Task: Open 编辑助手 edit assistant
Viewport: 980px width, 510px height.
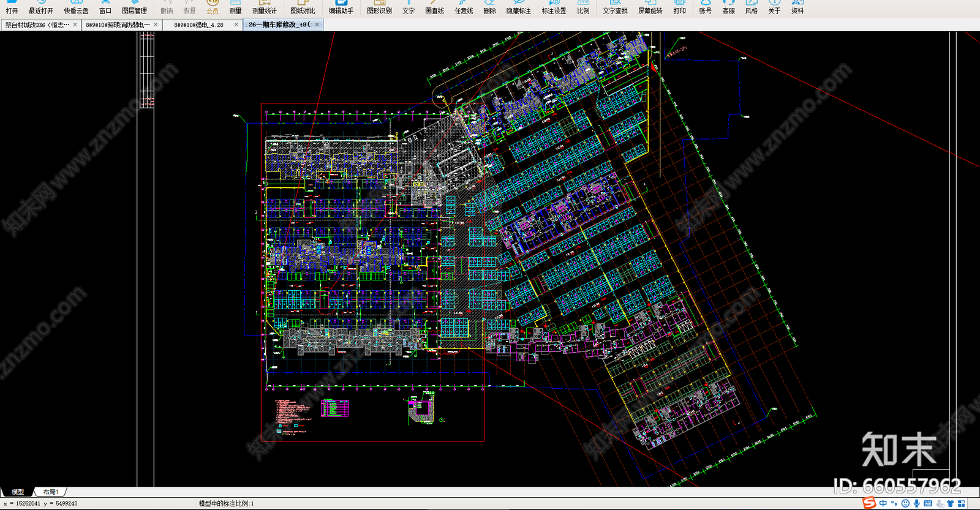Action: click(341, 7)
